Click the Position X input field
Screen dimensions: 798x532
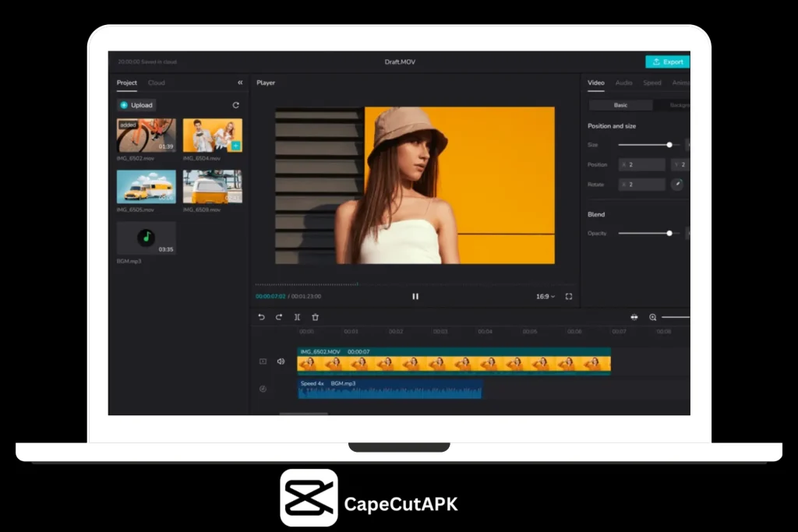coord(642,165)
